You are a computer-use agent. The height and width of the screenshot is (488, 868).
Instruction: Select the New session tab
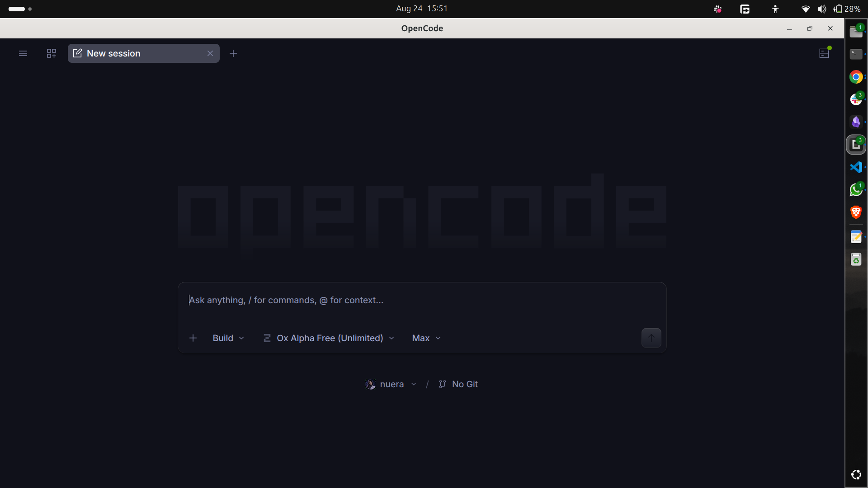[144, 53]
